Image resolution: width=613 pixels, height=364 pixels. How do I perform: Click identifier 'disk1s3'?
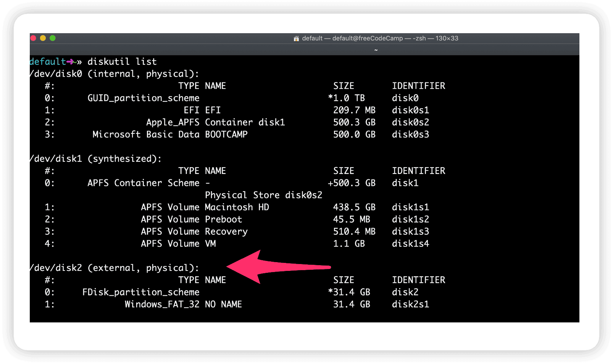(411, 232)
